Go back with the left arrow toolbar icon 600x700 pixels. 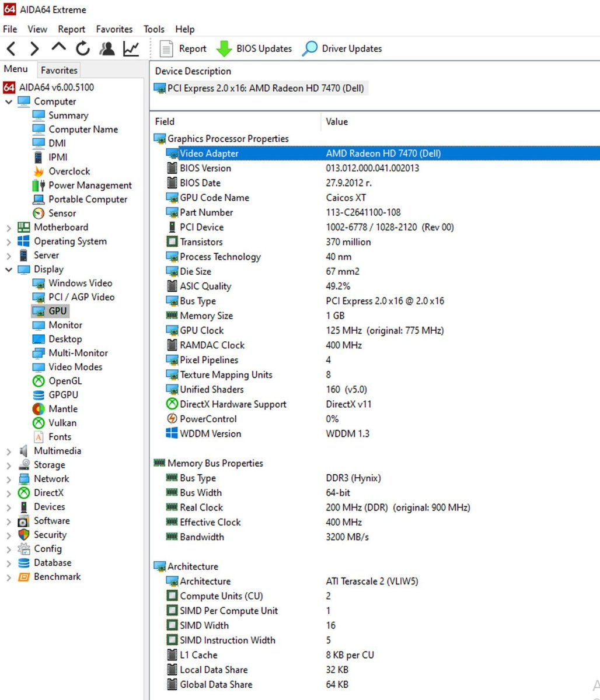[x=11, y=49]
